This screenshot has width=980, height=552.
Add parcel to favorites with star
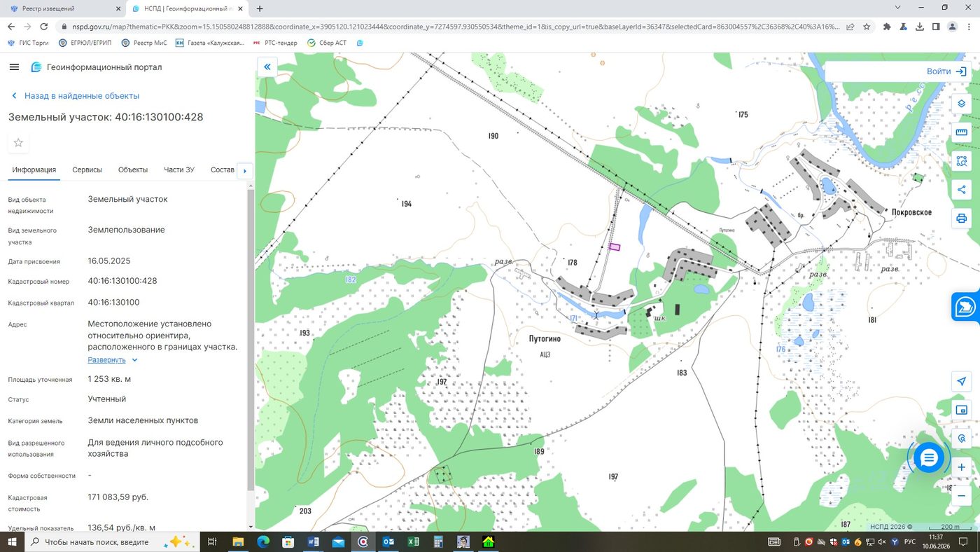18,143
